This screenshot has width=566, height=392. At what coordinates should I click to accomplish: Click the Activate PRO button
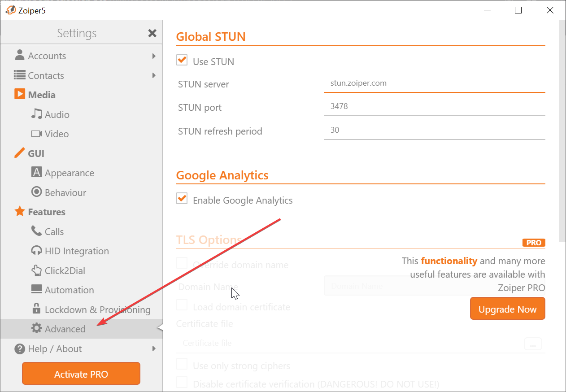click(81, 374)
